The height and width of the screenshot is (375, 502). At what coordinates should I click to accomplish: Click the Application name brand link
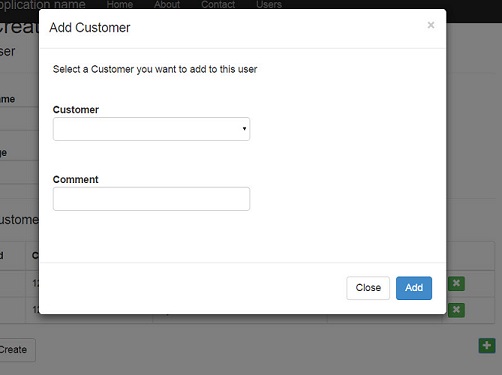(x=42, y=4)
